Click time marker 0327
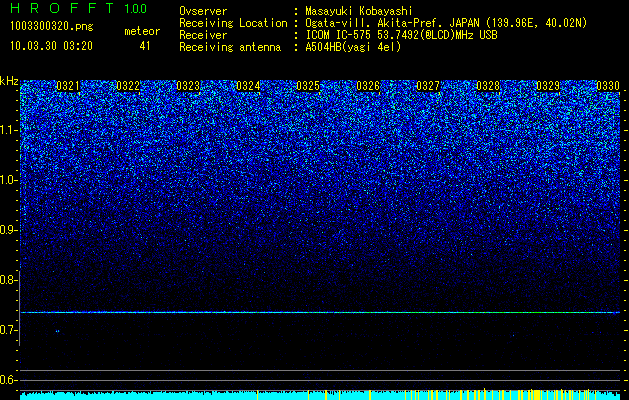 click(428, 86)
